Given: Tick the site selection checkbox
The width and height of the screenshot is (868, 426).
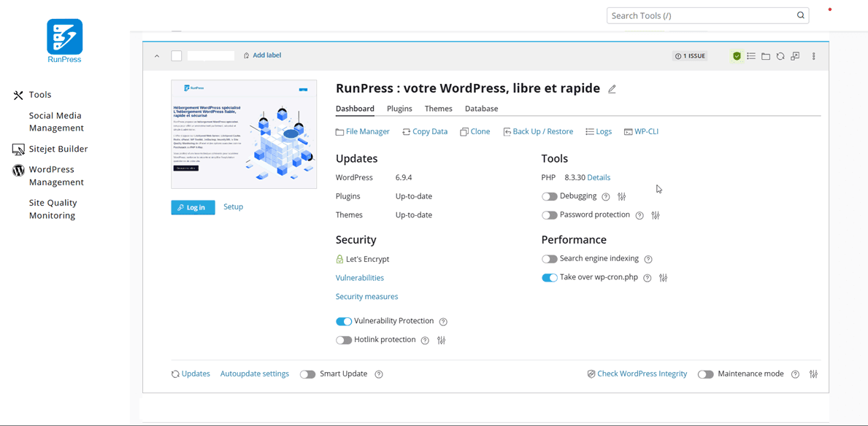Looking at the screenshot, I should tap(177, 56).
